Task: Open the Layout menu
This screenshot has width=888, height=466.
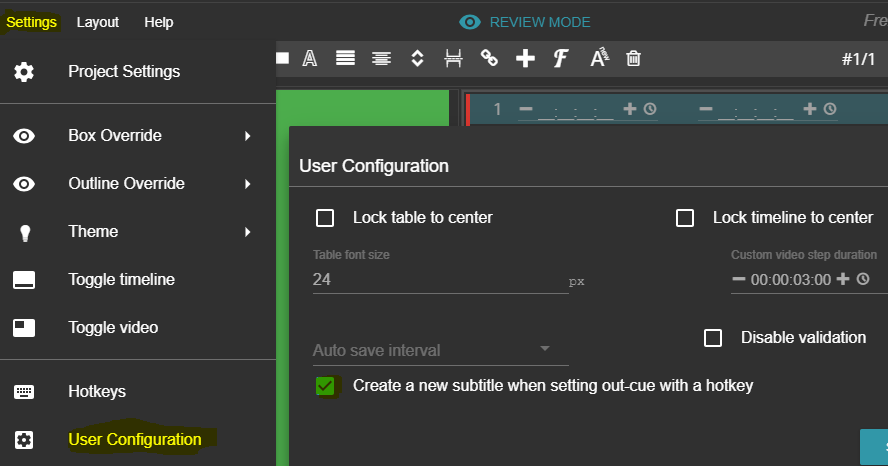Action: tap(97, 22)
